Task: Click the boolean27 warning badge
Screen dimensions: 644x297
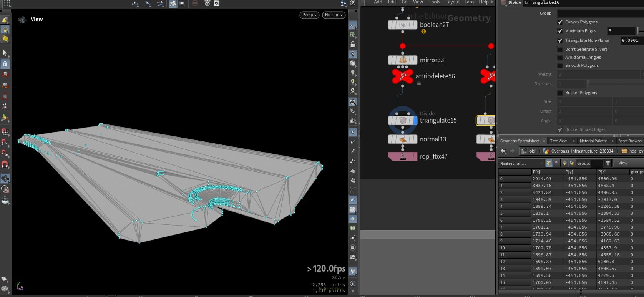Action: tap(423, 32)
